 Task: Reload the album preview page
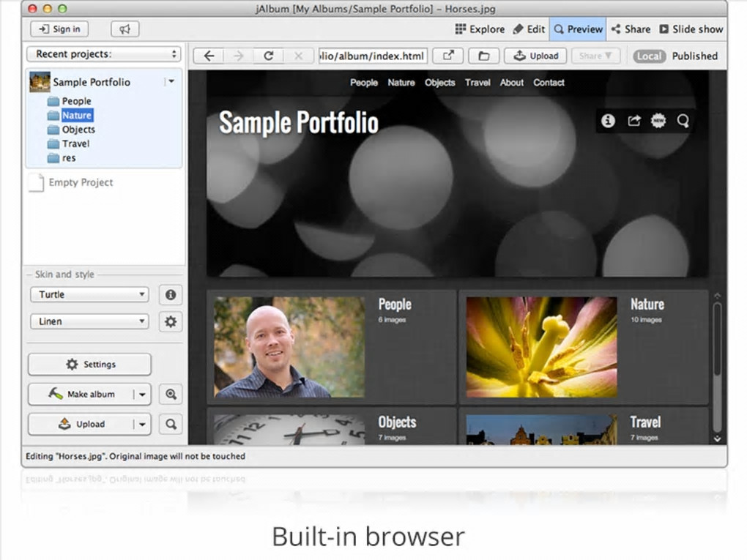point(268,56)
